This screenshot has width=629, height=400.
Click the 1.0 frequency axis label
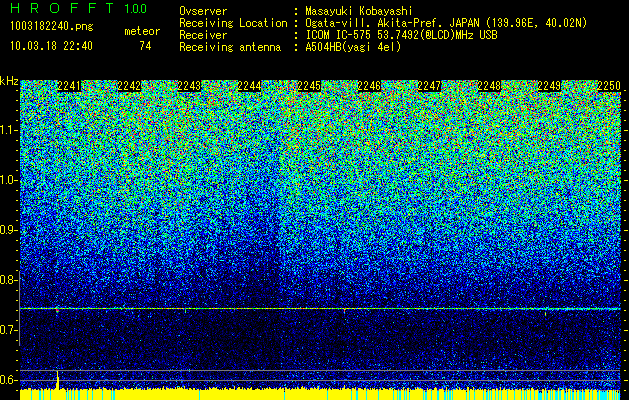tap(9, 180)
